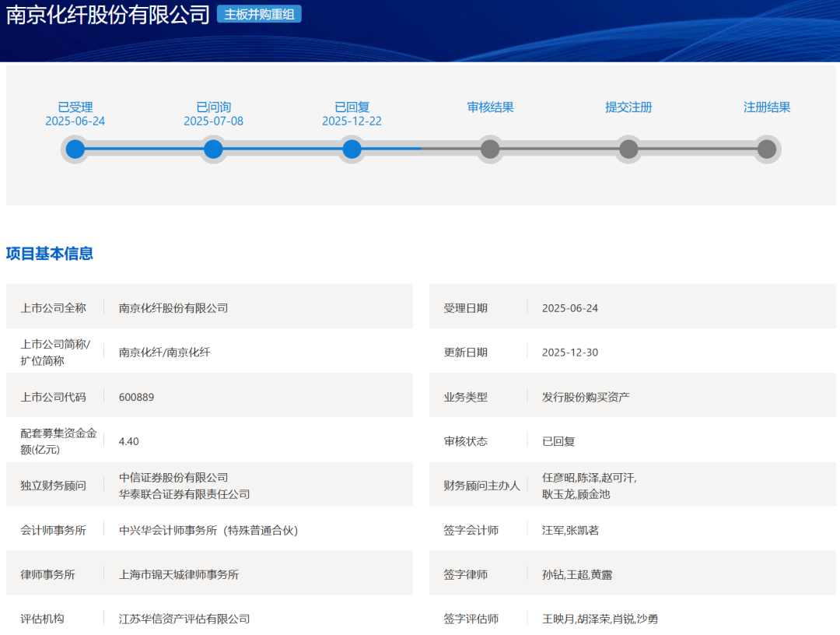Click the 已回复 timeline node circle
This screenshot has height=635, width=840.
point(352,149)
